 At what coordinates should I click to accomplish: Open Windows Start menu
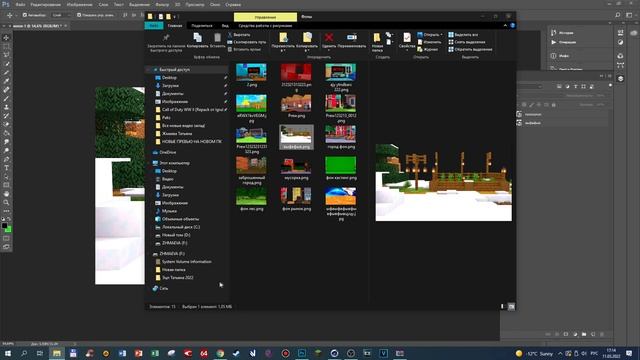7,353
